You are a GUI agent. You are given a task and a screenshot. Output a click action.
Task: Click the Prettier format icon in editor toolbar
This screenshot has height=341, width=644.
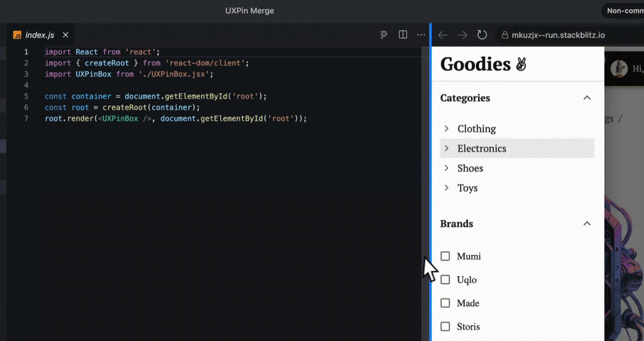[384, 35]
